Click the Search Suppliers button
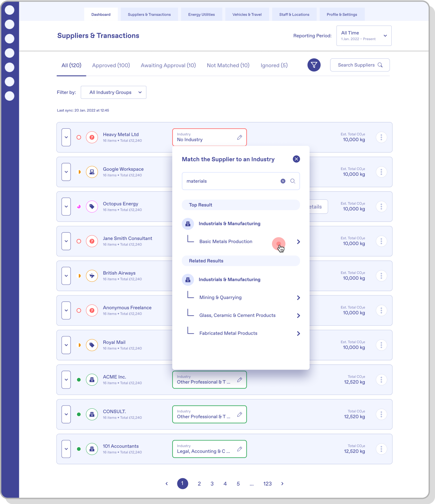 [360, 65]
